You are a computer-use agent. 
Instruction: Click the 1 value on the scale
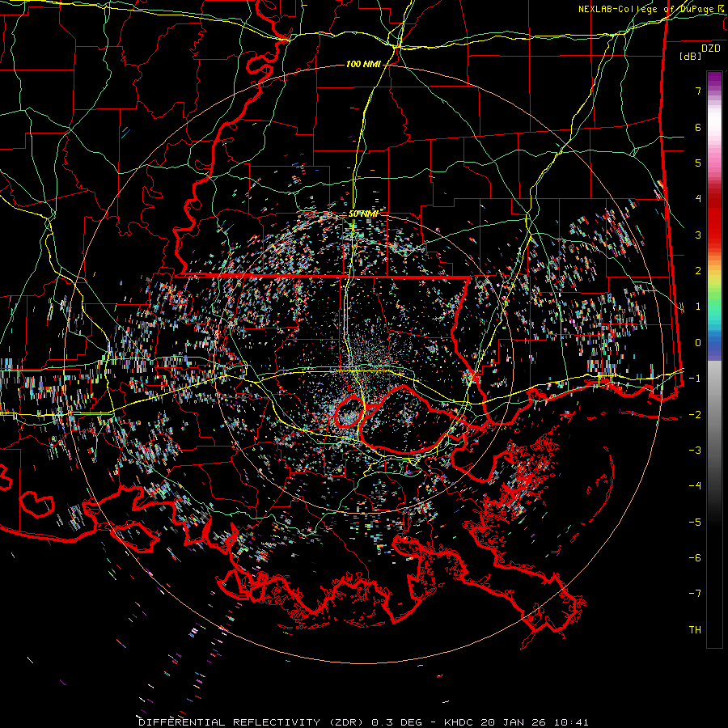pyautogui.click(x=698, y=307)
